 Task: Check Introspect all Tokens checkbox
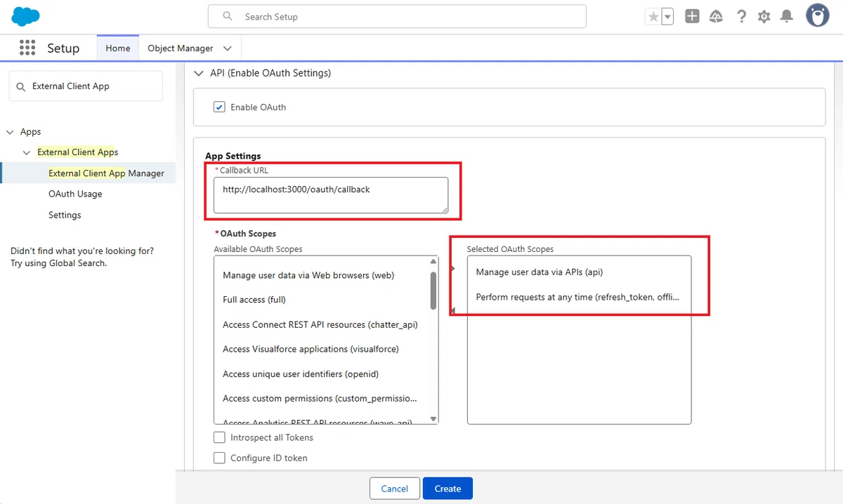[219, 437]
